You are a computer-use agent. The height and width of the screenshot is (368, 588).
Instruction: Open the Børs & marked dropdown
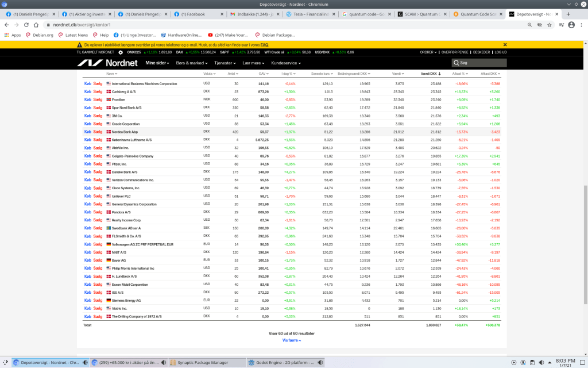pyautogui.click(x=191, y=63)
